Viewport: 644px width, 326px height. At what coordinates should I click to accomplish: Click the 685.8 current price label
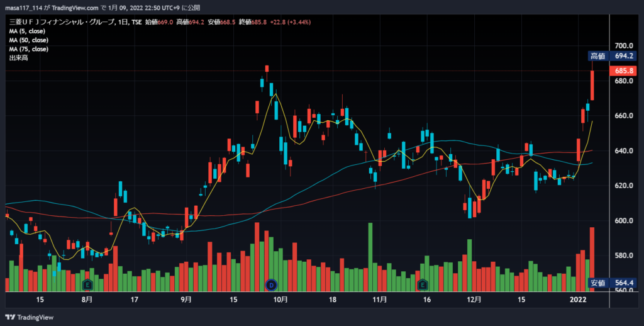pos(623,70)
